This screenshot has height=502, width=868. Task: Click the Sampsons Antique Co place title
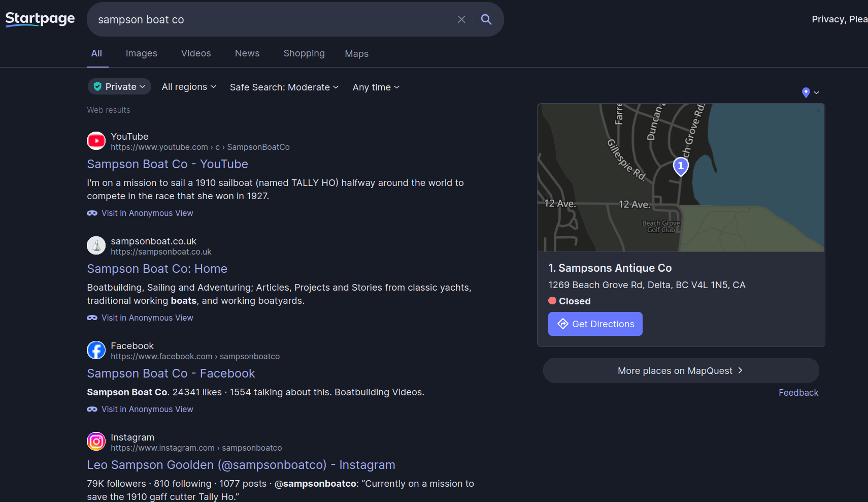pyautogui.click(x=610, y=268)
